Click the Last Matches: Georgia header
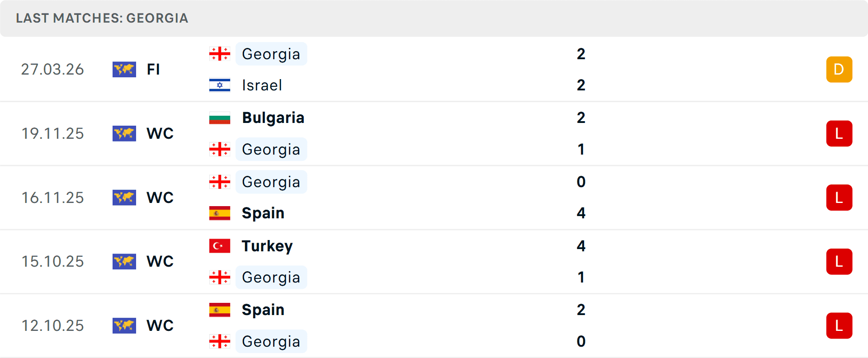 (102, 18)
